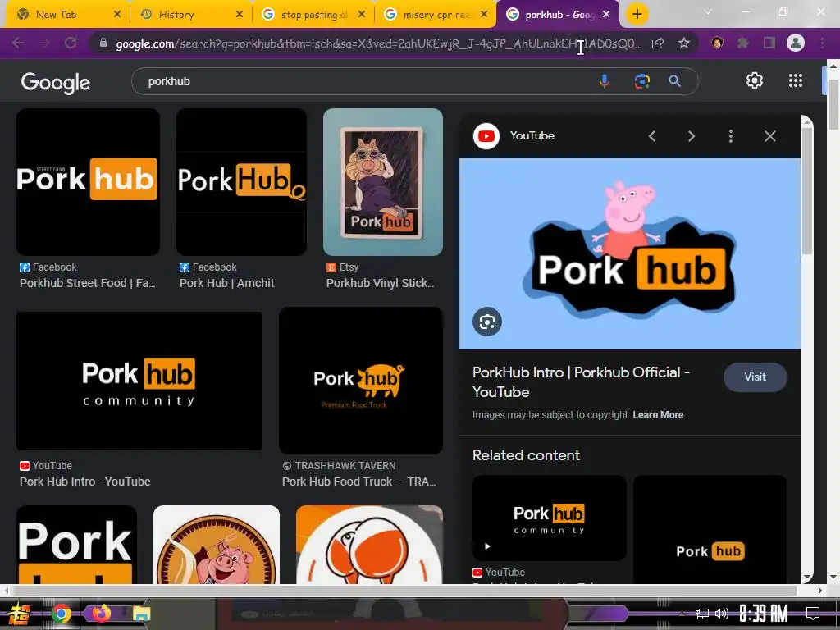Select the cartoon pig chef badge thumbnail
840x630 pixels.
pos(217,545)
